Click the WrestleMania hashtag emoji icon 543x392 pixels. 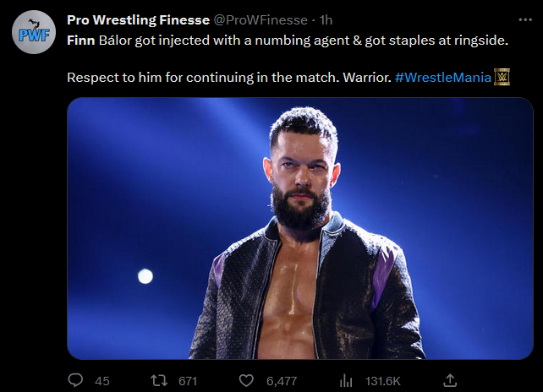502,78
